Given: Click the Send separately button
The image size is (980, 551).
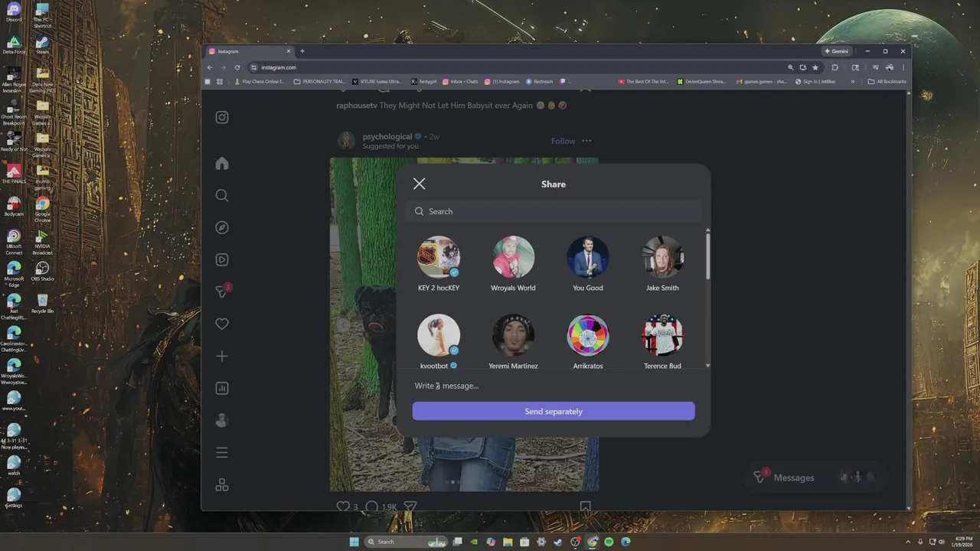Looking at the screenshot, I should (554, 411).
